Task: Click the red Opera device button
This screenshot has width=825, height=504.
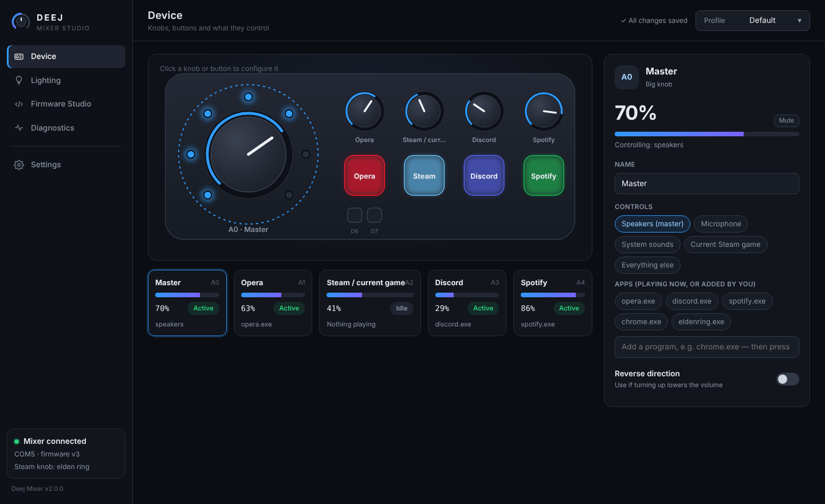Action: [x=364, y=176]
